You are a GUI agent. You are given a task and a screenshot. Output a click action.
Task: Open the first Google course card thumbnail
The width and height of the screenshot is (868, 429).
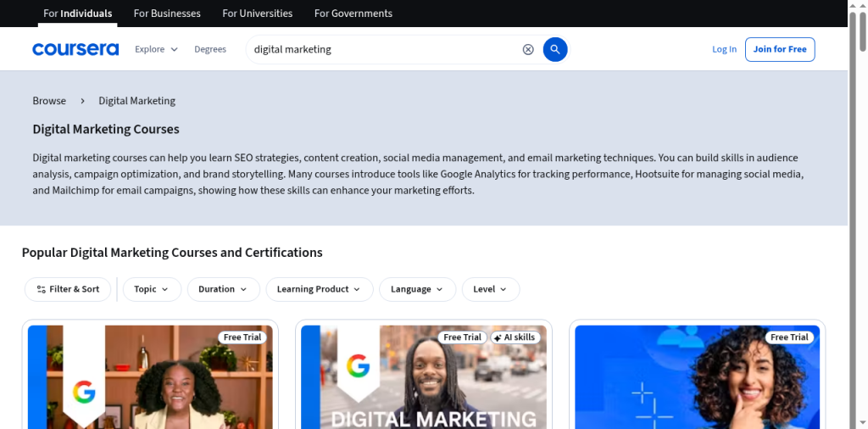[150, 377]
